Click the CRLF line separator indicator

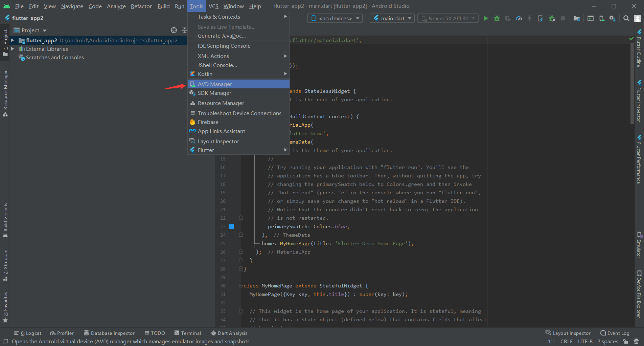pos(566,341)
